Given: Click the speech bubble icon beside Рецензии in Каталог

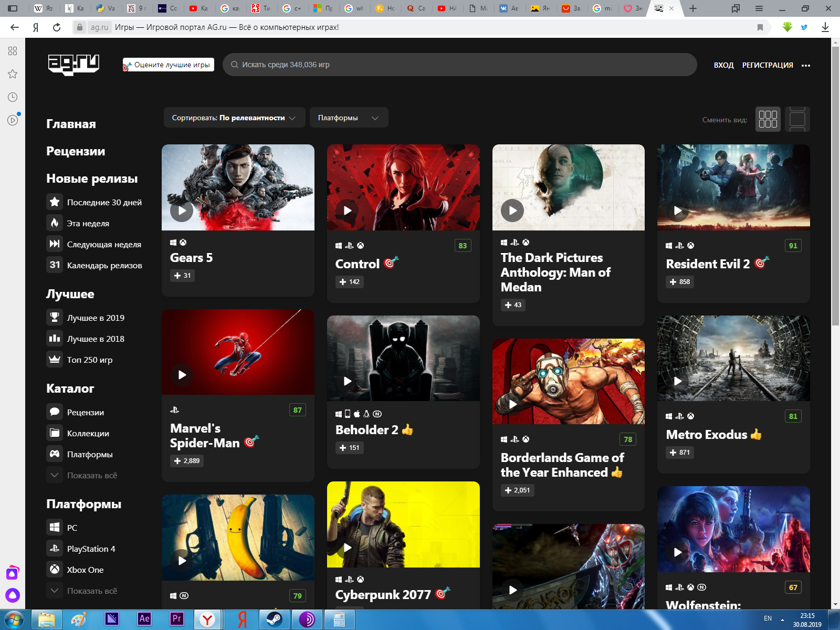Looking at the screenshot, I should [x=55, y=412].
